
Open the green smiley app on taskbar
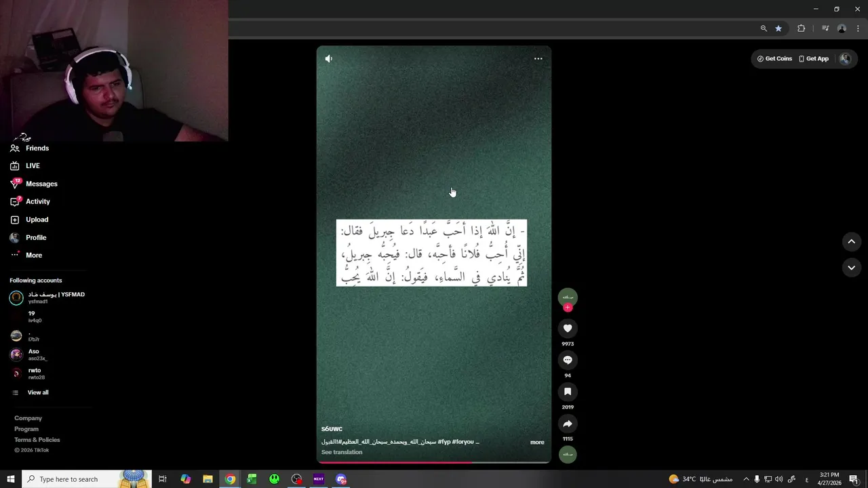tap(275, 479)
